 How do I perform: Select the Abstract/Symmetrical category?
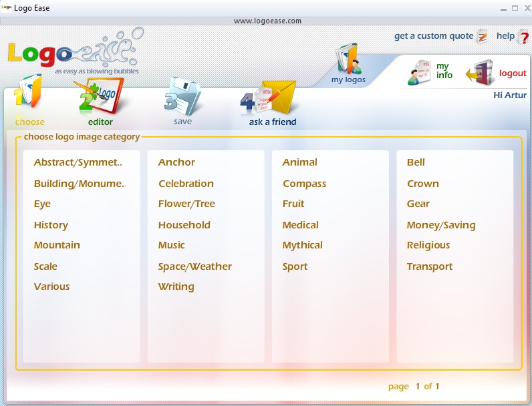(x=78, y=162)
